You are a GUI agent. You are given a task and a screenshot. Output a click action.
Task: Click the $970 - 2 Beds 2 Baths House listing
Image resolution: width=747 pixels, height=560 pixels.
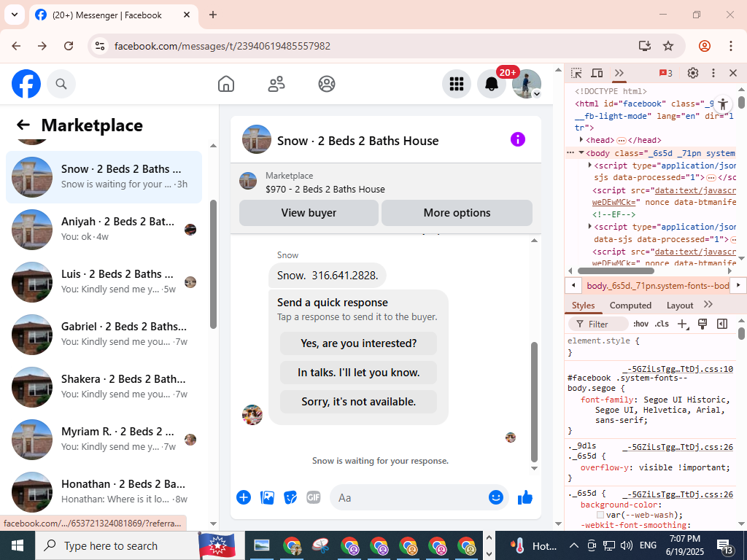325,189
